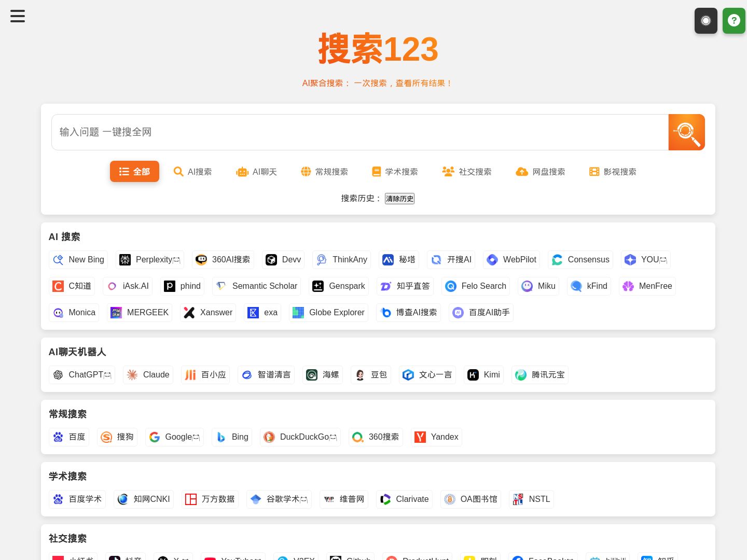Open 知网CNKI academic search
This screenshot has height=560, width=747.
point(144,499)
